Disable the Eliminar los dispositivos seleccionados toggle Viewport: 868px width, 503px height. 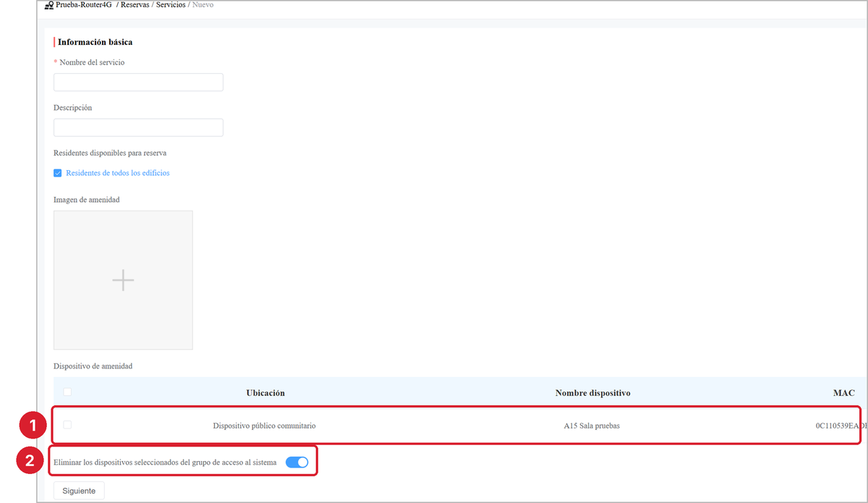click(297, 462)
